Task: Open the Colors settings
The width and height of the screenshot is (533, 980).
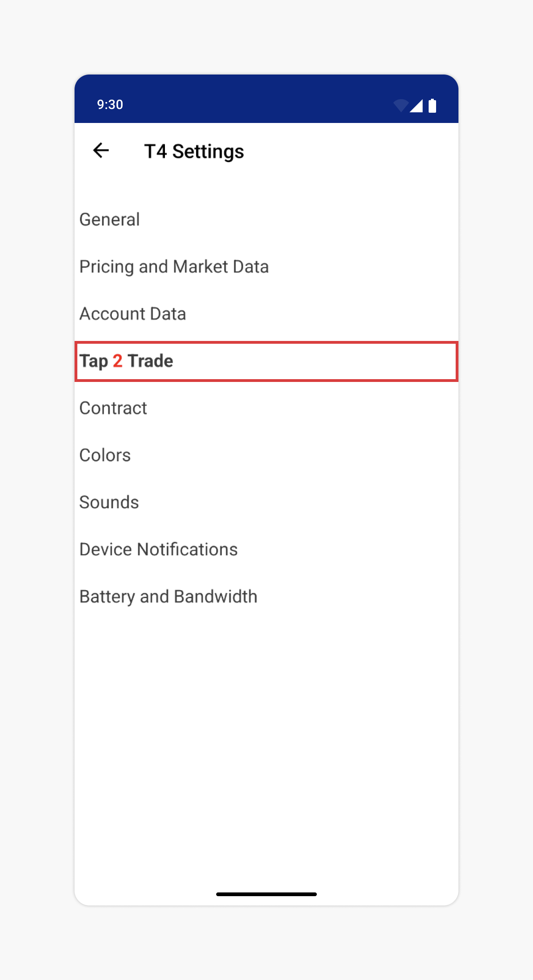Action: [105, 455]
